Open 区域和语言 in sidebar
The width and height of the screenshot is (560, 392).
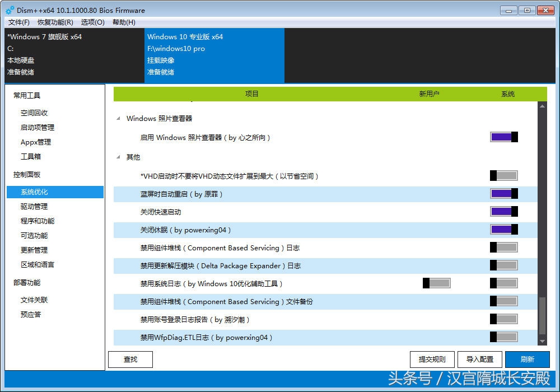38,264
